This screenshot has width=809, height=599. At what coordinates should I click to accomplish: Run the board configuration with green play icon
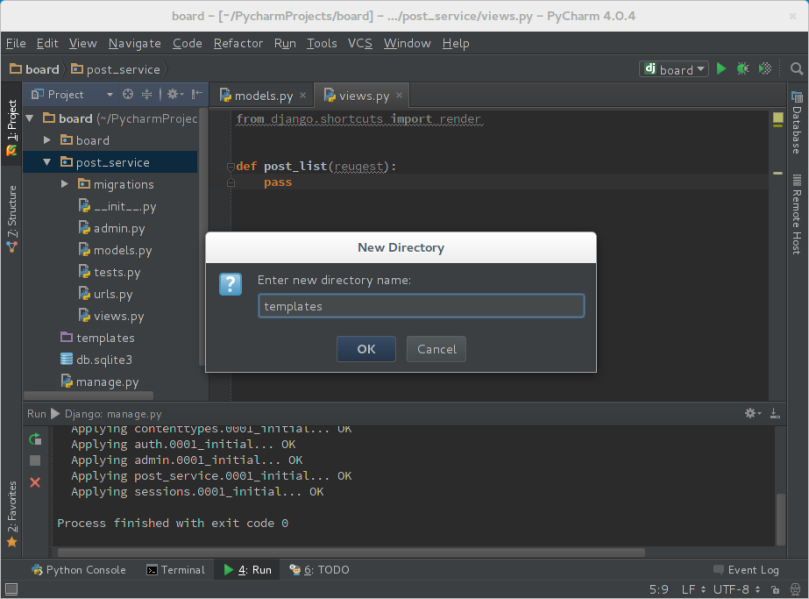coord(721,69)
